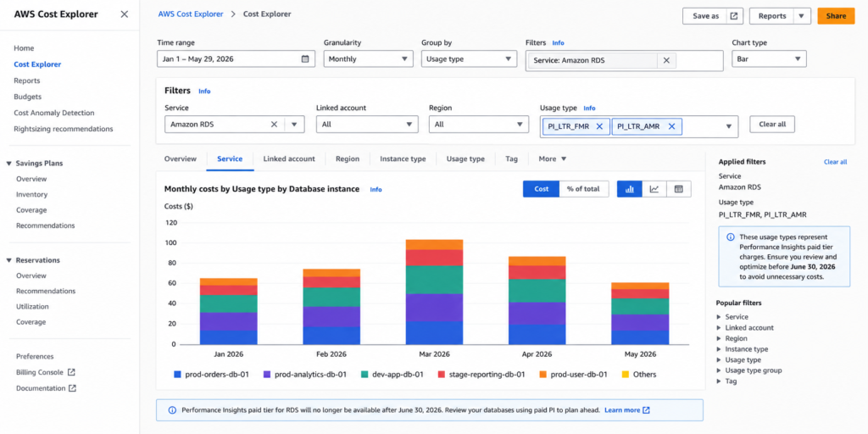Switch to line chart view icon

(x=654, y=189)
